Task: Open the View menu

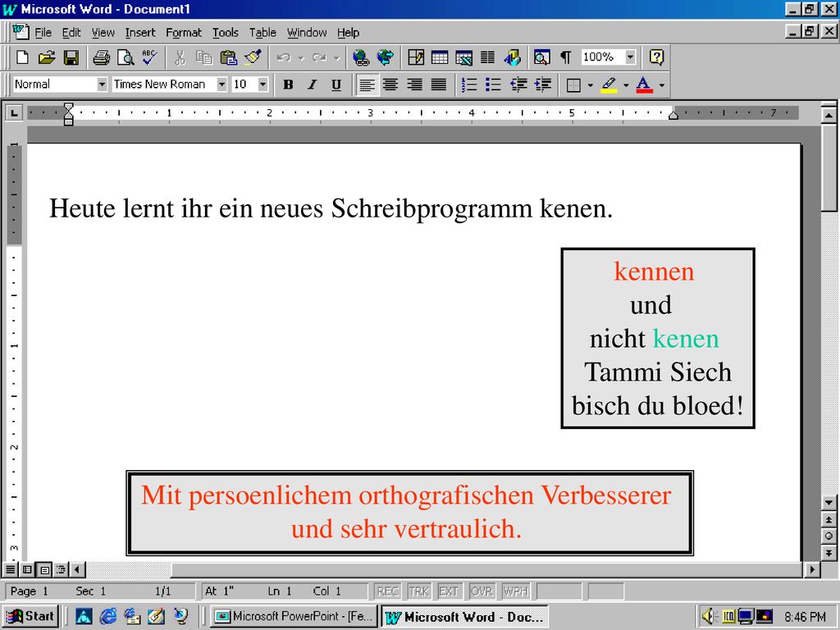Action: tap(103, 33)
